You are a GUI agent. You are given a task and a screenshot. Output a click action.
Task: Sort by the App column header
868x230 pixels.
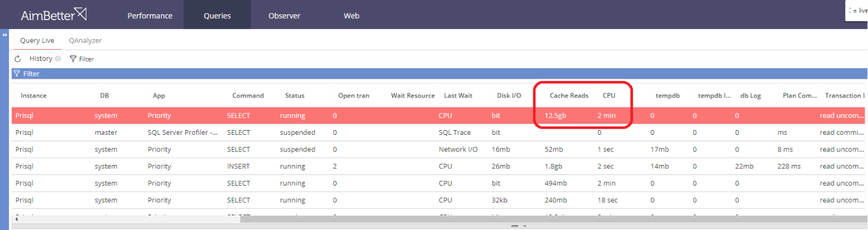[x=159, y=95]
